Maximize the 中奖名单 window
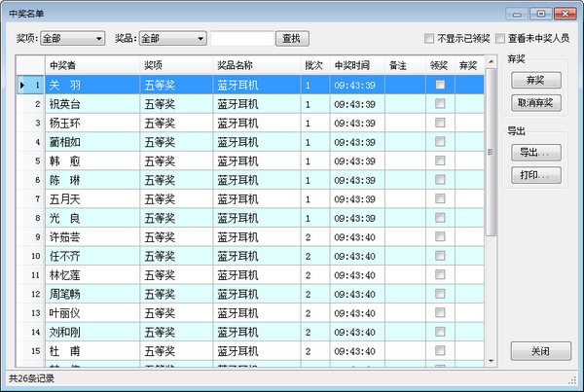Viewport: 584px width, 392px height. point(539,13)
